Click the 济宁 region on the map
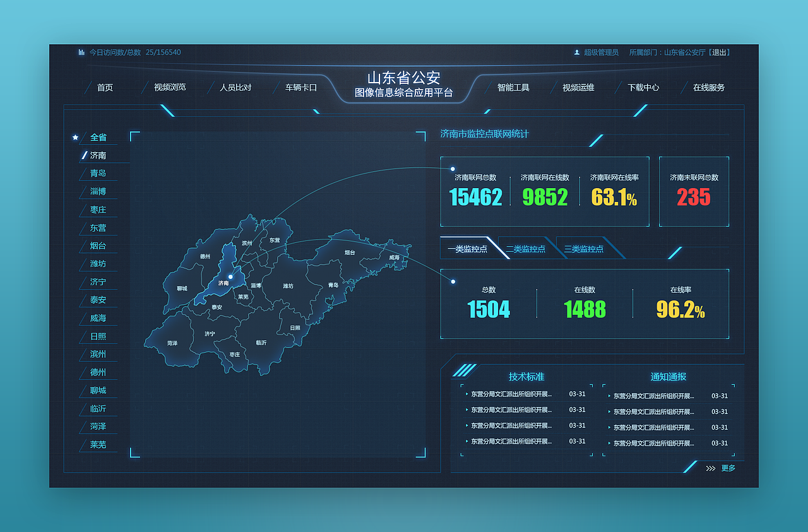The height and width of the screenshot is (532, 808). coord(210,334)
